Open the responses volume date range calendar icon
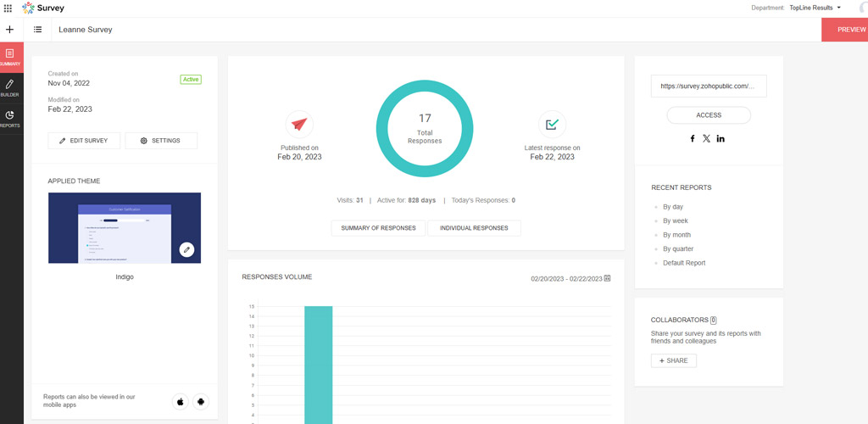 607,278
